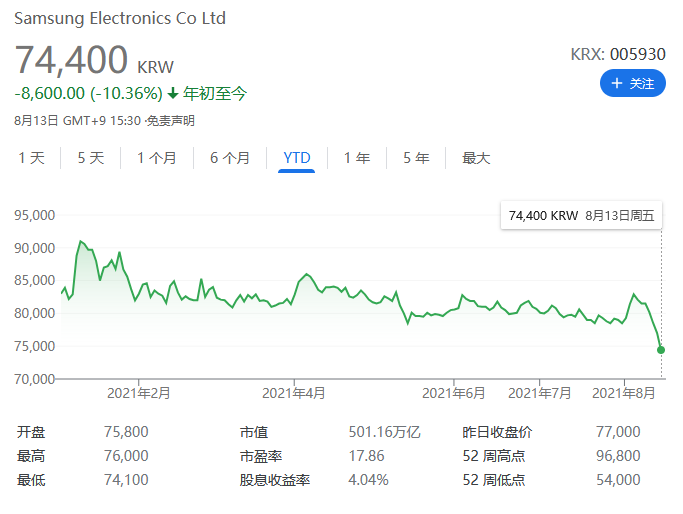Click the 股息收益率 label
Screen dimensions: 683x514
click(x=274, y=480)
